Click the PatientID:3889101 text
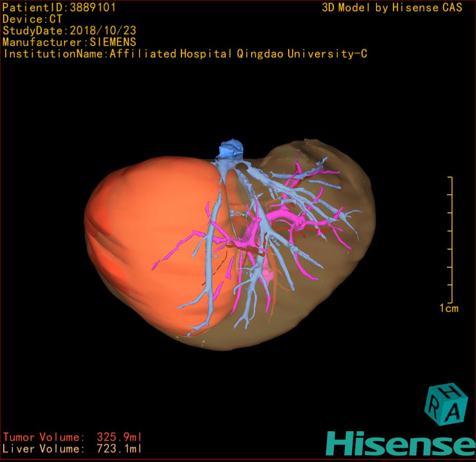Viewport: 476px width, 462px height. click(x=59, y=8)
